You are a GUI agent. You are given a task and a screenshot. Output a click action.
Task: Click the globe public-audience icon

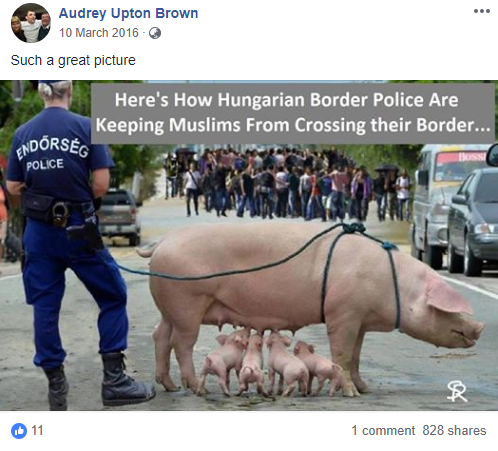click(x=155, y=33)
